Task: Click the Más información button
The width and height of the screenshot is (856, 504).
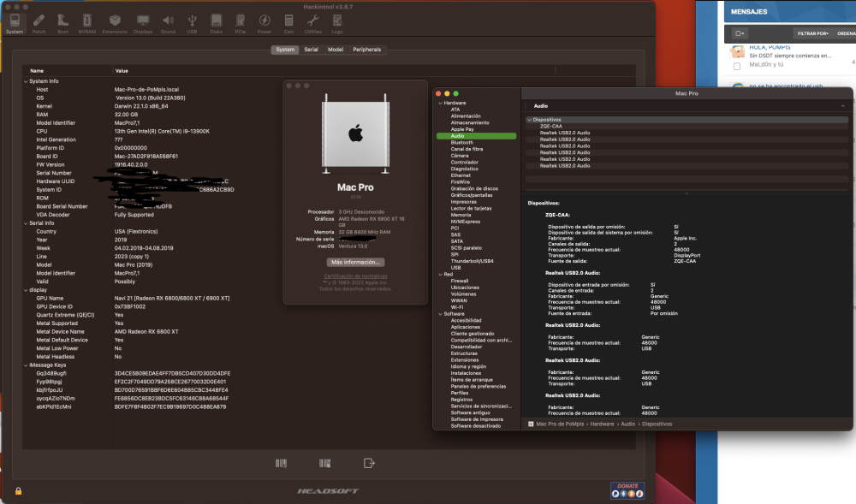Action: pyautogui.click(x=355, y=263)
